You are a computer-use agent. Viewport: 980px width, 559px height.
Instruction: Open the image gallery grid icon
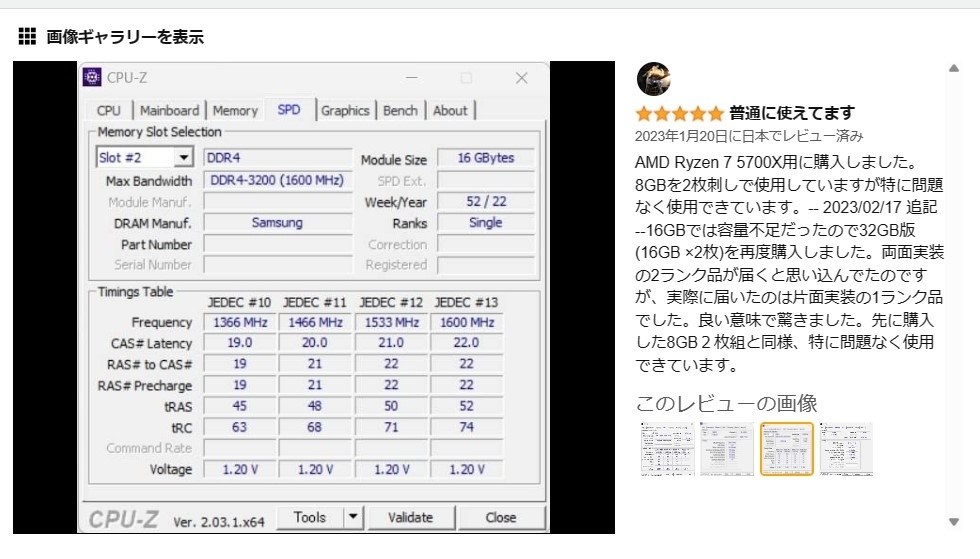point(27,37)
